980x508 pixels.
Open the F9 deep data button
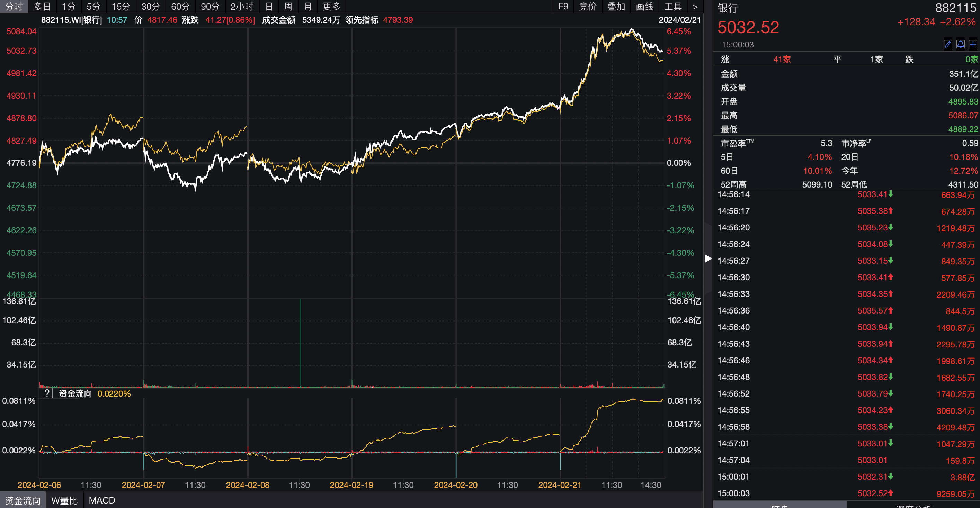click(563, 7)
